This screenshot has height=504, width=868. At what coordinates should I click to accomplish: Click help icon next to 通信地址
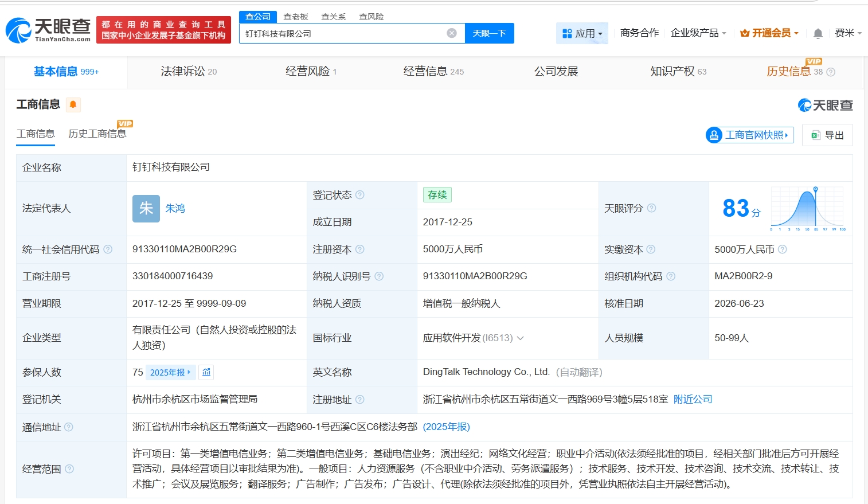click(69, 427)
